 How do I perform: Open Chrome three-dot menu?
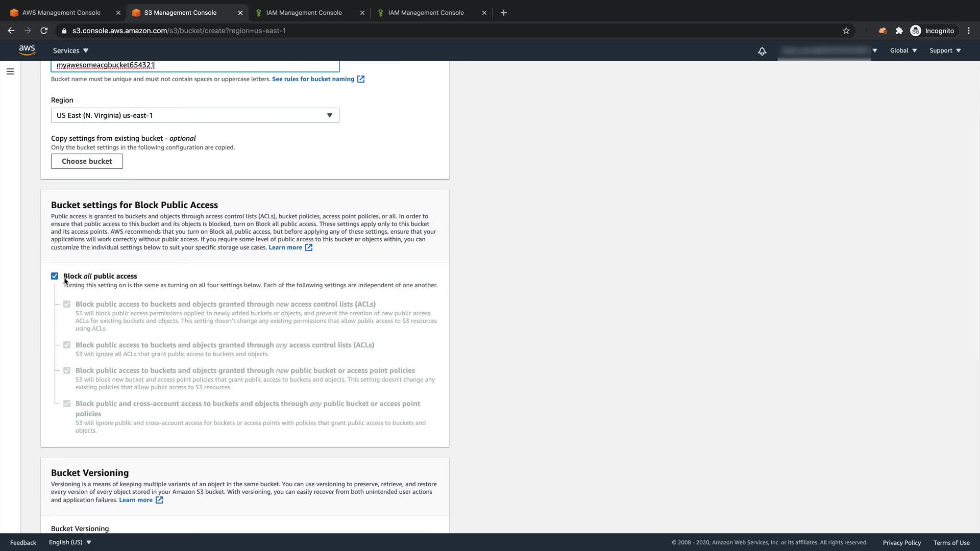(x=968, y=31)
